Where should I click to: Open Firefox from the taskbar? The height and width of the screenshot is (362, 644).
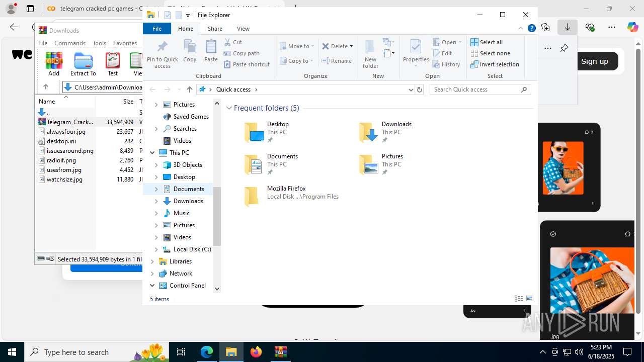tap(256, 352)
